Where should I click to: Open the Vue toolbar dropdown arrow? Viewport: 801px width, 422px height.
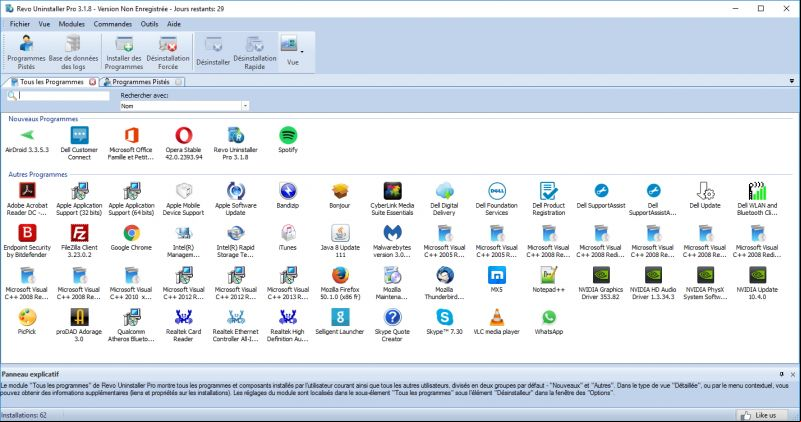point(302,52)
